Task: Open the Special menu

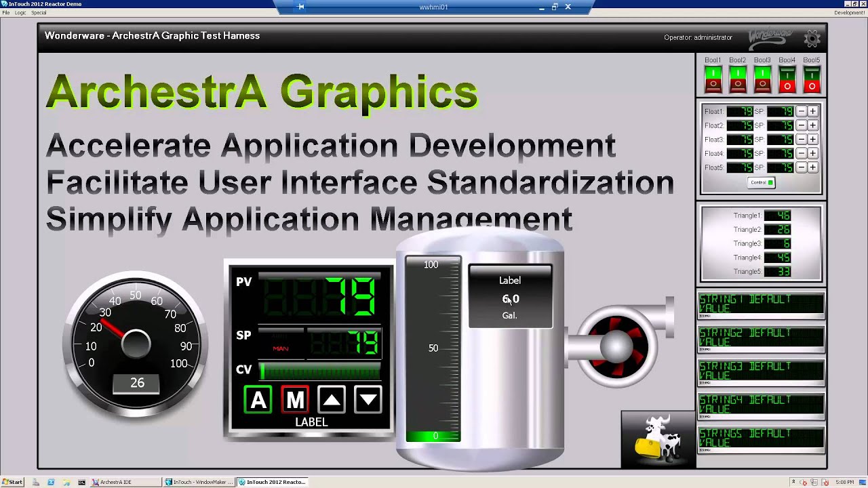Action: click(39, 13)
